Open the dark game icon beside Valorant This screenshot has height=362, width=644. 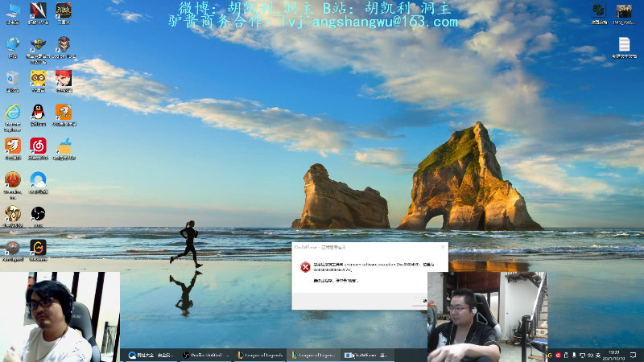coord(64,13)
